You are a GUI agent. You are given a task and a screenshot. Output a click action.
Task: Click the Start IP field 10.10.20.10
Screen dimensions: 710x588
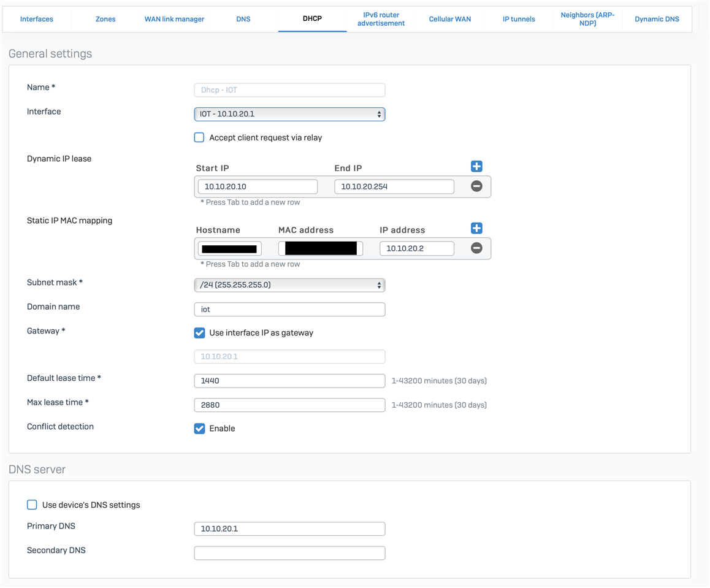coord(258,186)
